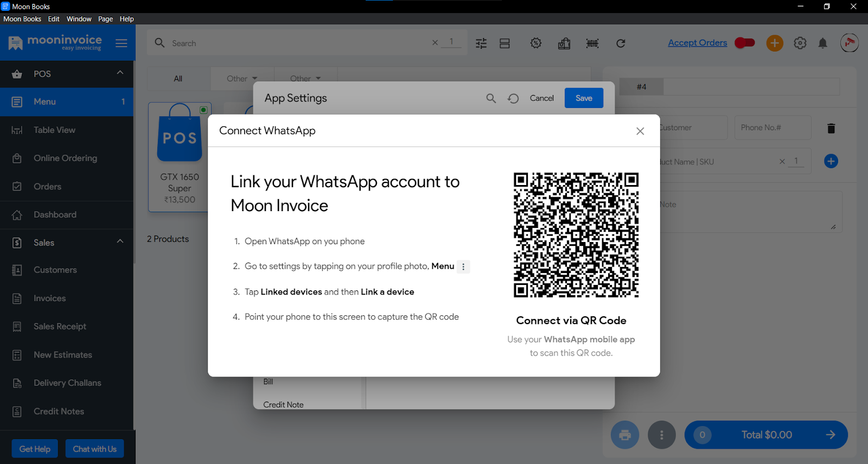Toggle the hamburger sidebar menu

122,43
